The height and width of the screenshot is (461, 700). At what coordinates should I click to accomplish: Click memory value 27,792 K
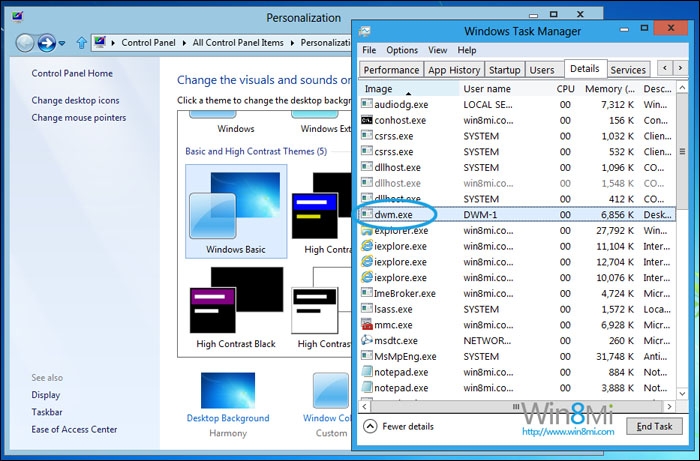point(615,230)
